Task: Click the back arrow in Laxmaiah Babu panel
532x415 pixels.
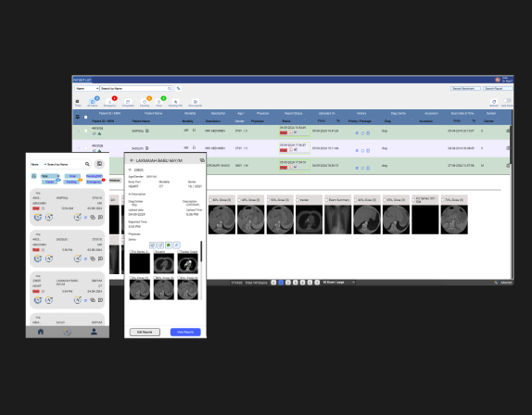Action: 132,160
